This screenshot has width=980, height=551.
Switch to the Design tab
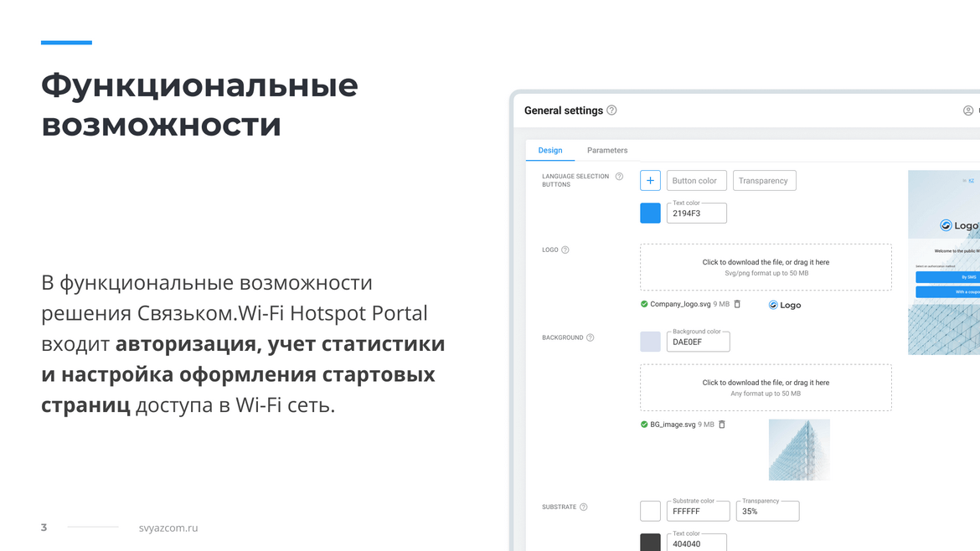pos(550,150)
